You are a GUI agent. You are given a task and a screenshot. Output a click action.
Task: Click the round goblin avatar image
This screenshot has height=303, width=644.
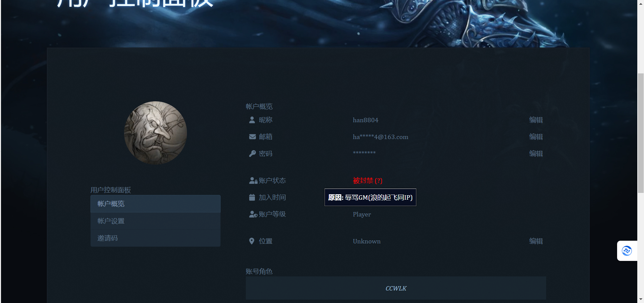[155, 133]
